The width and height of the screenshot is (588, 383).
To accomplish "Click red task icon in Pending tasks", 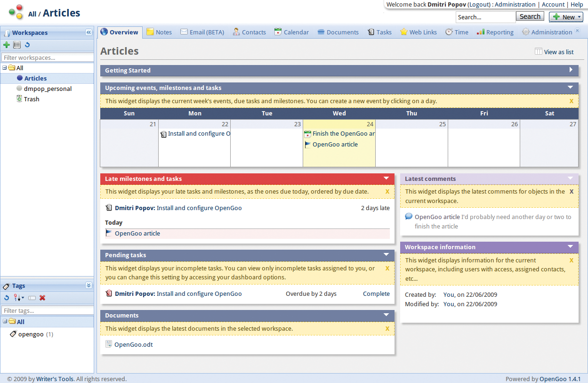I will point(109,293).
